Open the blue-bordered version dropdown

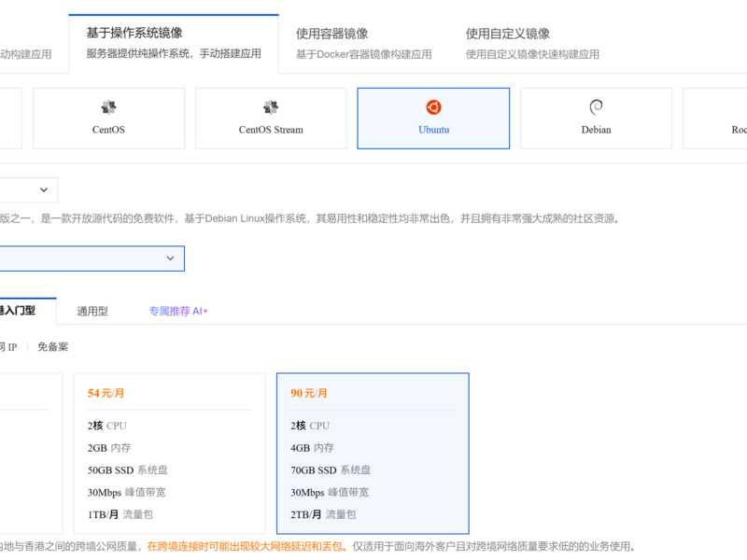coord(92,259)
